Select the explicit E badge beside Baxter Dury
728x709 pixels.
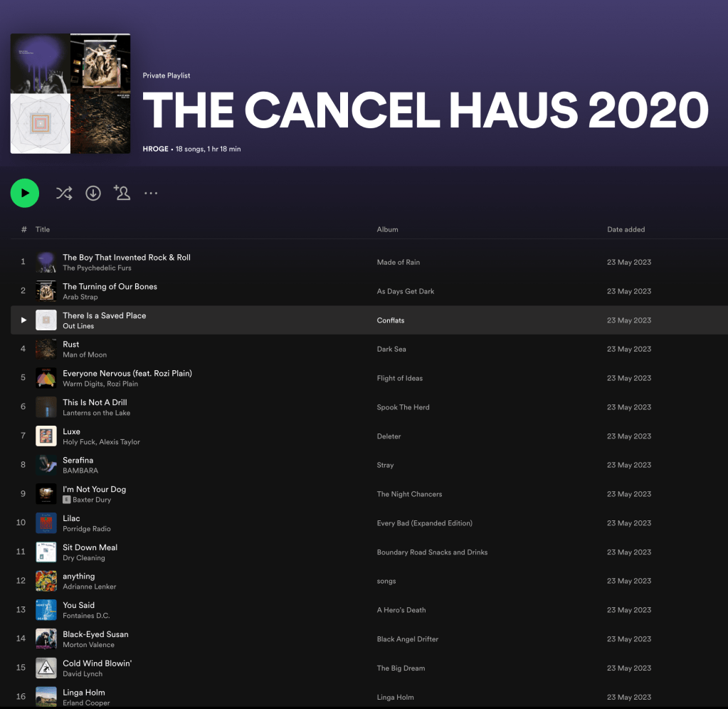point(66,500)
